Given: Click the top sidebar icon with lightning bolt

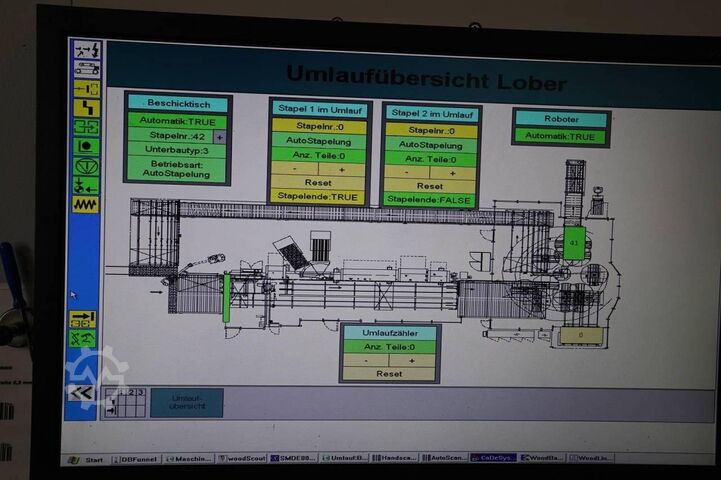Looking at the screenshot, I should 87,50.
